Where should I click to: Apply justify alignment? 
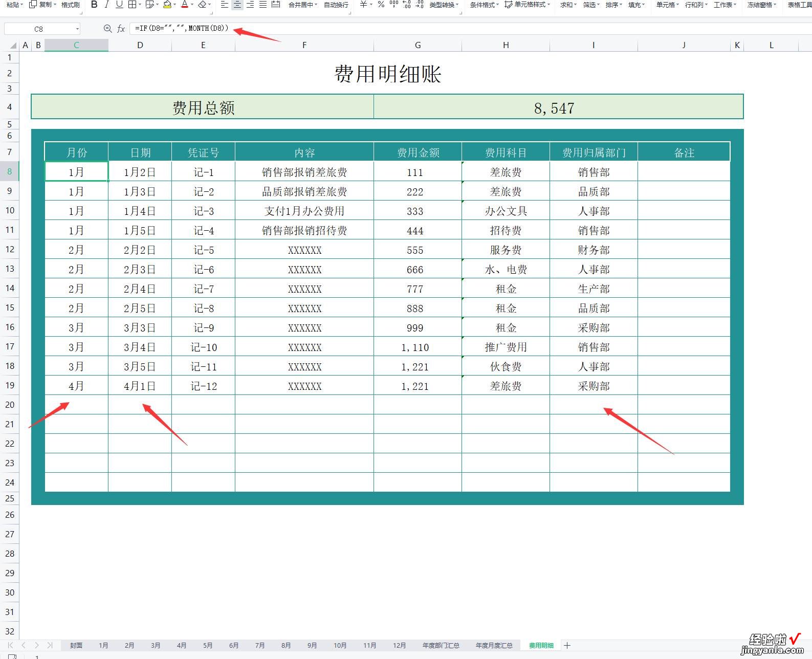coord(263,5)
